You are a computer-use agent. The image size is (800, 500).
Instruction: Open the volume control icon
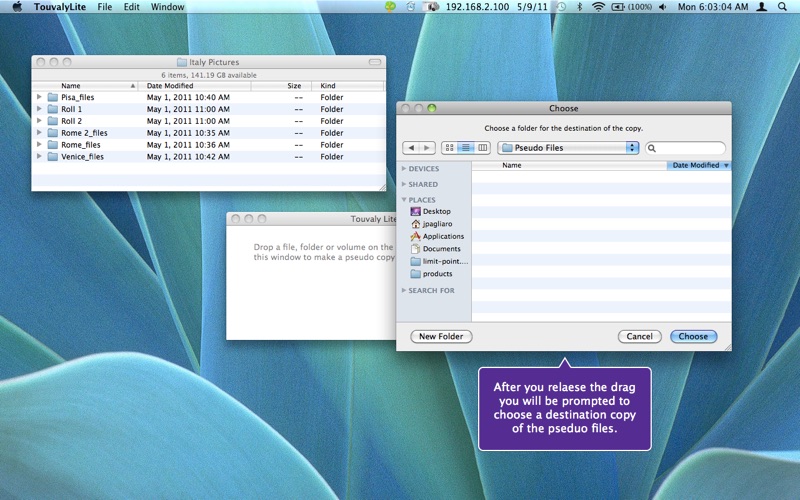coord(662,7)
